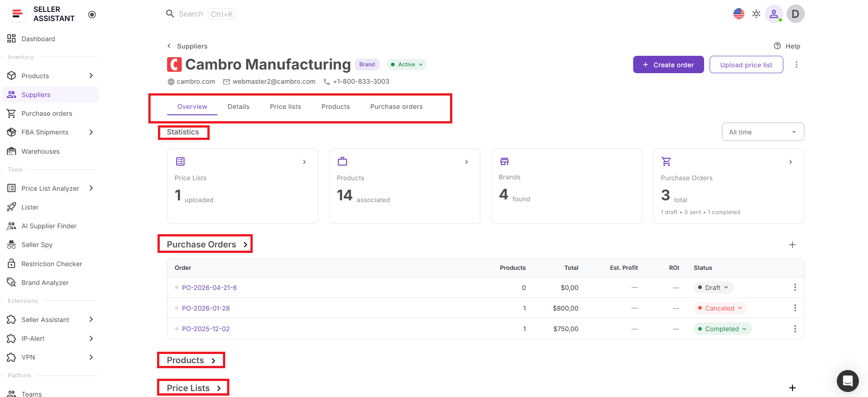The height and width of the screenshot is (397, 868).
Task: Go back to Suppliers breadcrumb
Action: point(187,46)
